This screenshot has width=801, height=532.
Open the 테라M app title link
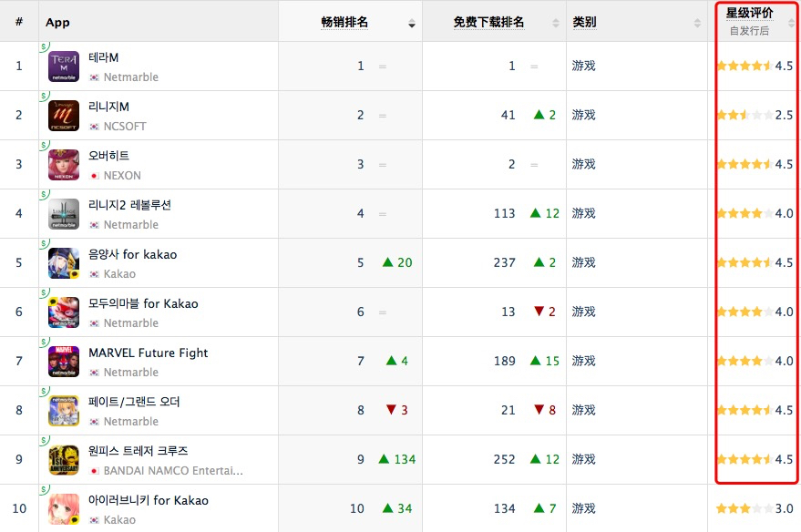tap(104, 57)
